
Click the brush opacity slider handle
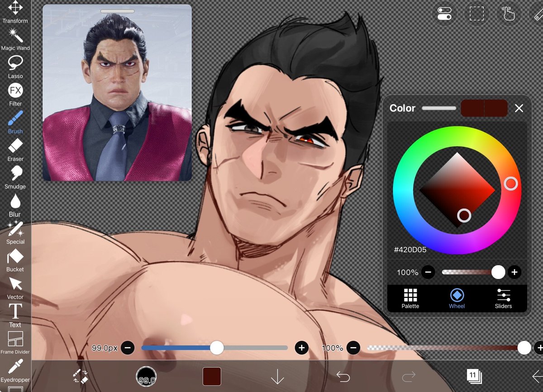[524, 347]
